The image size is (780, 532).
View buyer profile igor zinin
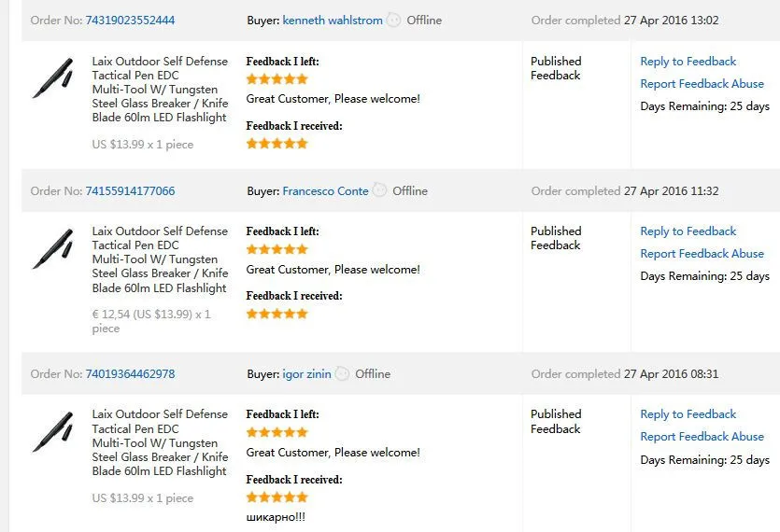click(306, 374)
